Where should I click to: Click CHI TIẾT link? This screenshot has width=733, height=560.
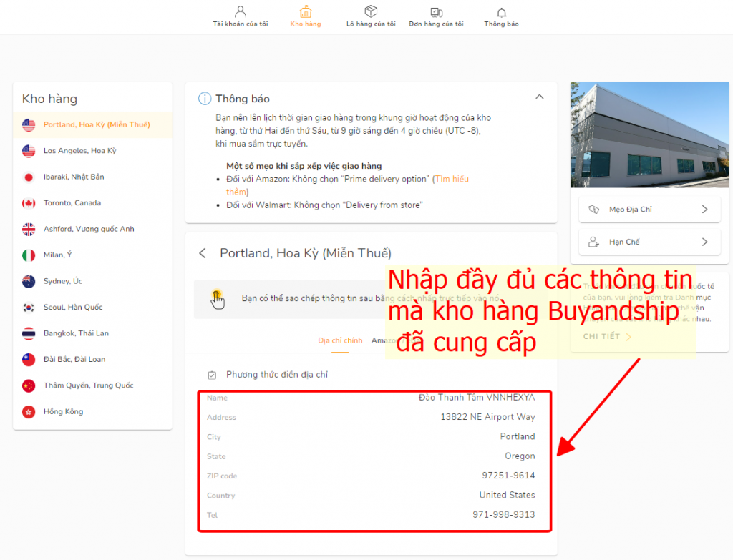click(601, 337)
